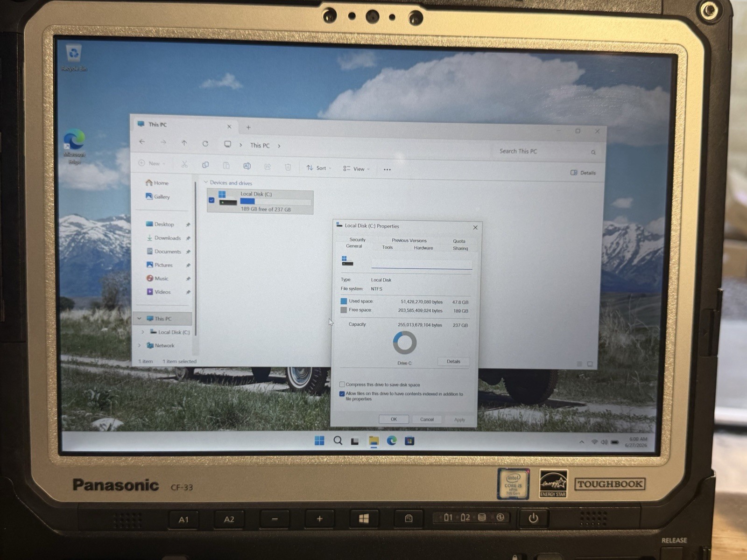
Task: Open a new File Explorer tab
Action: point(248,127)
